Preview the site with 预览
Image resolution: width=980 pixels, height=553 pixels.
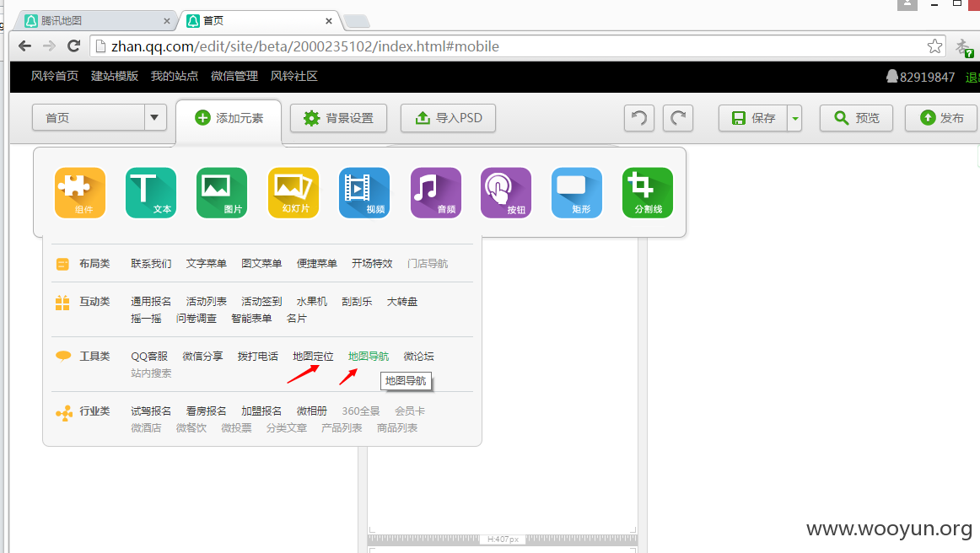(856, 118)
